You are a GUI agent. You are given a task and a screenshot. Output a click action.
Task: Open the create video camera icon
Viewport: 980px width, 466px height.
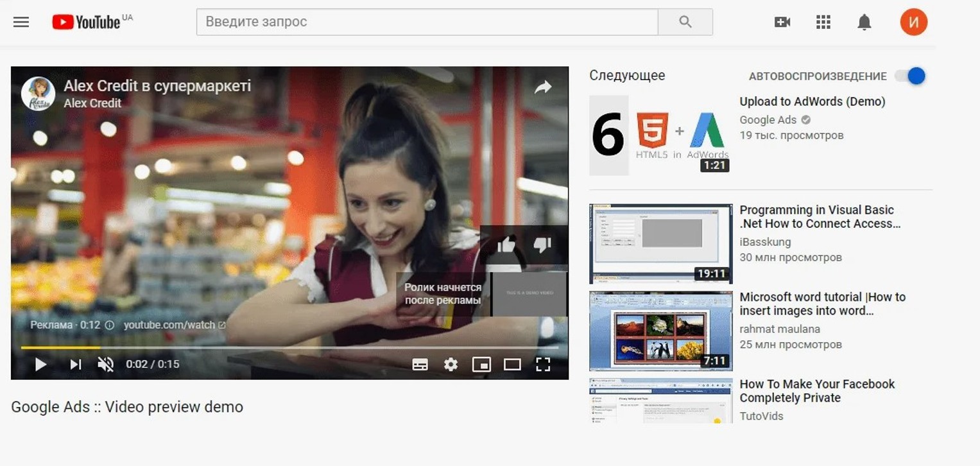pos(782,22)
